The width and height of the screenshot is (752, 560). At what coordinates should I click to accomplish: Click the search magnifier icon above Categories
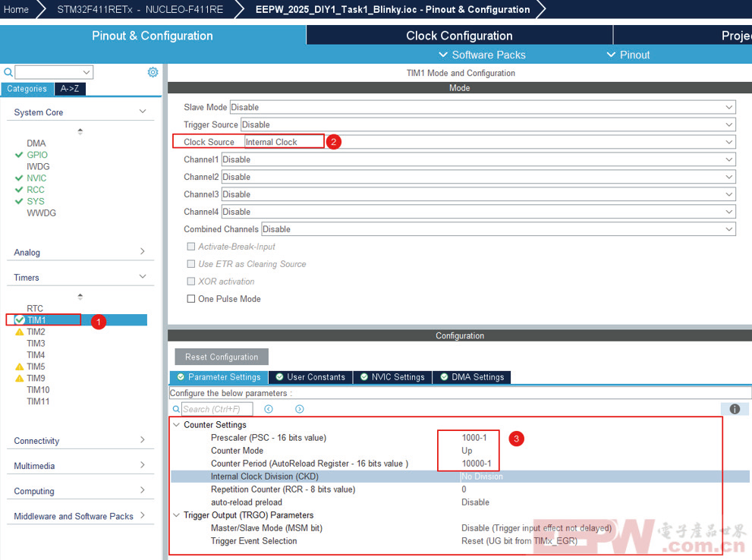point(8,72)
